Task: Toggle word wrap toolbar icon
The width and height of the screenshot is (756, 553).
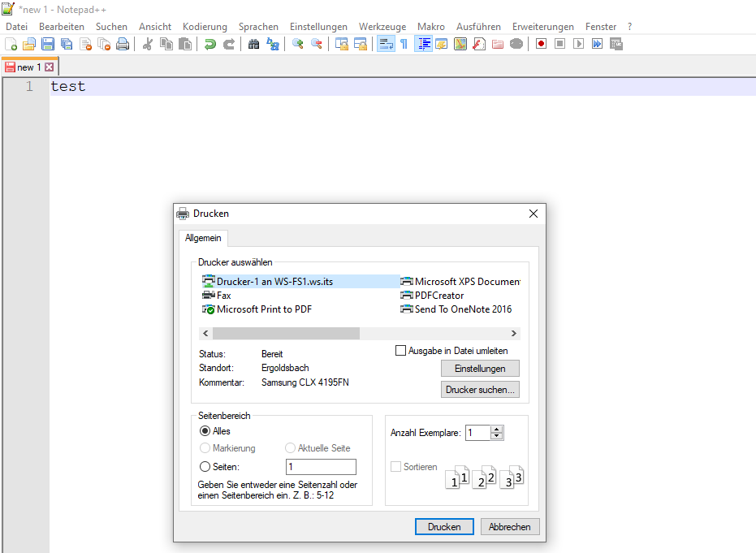Action: tap(386, 45)
